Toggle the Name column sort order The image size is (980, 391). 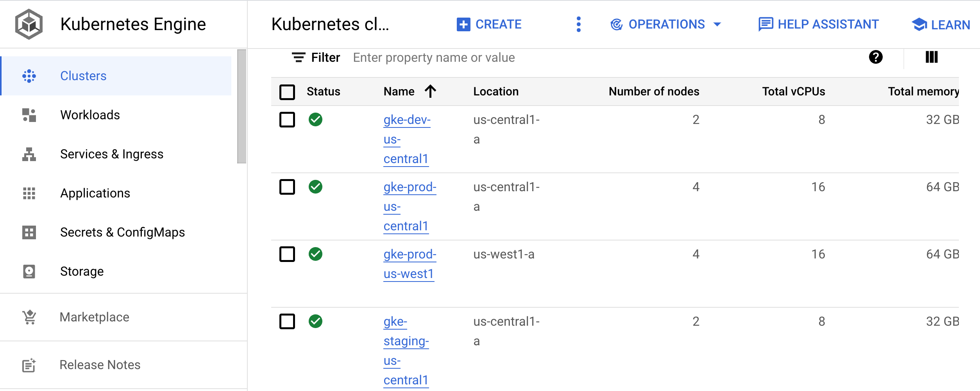click(x=430, y=91)
